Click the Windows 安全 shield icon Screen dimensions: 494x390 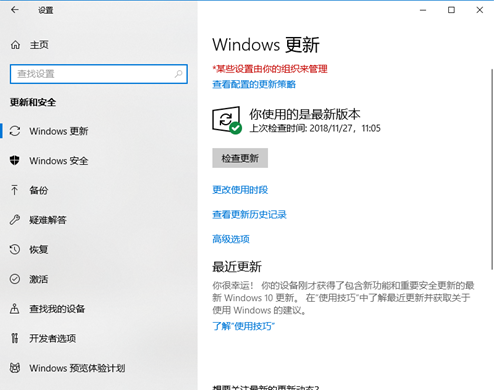[x=15, y=161]
